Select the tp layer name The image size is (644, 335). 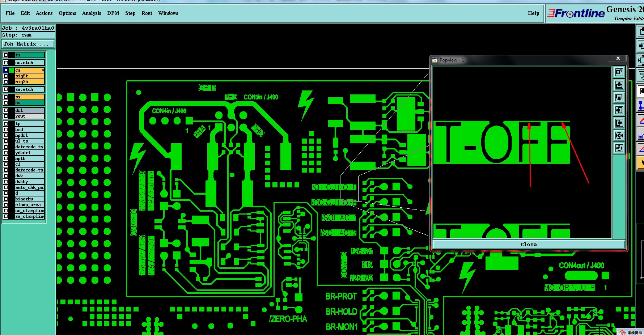coord(30,124)
